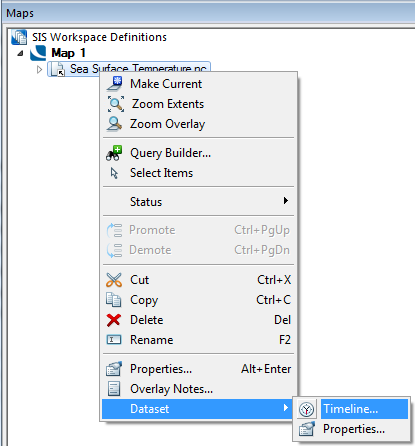Image resolution: width=415 pixels, height=446 pixels.
Task: Click the Zoom Extents magnifier icon
Action: pos(115,104)
